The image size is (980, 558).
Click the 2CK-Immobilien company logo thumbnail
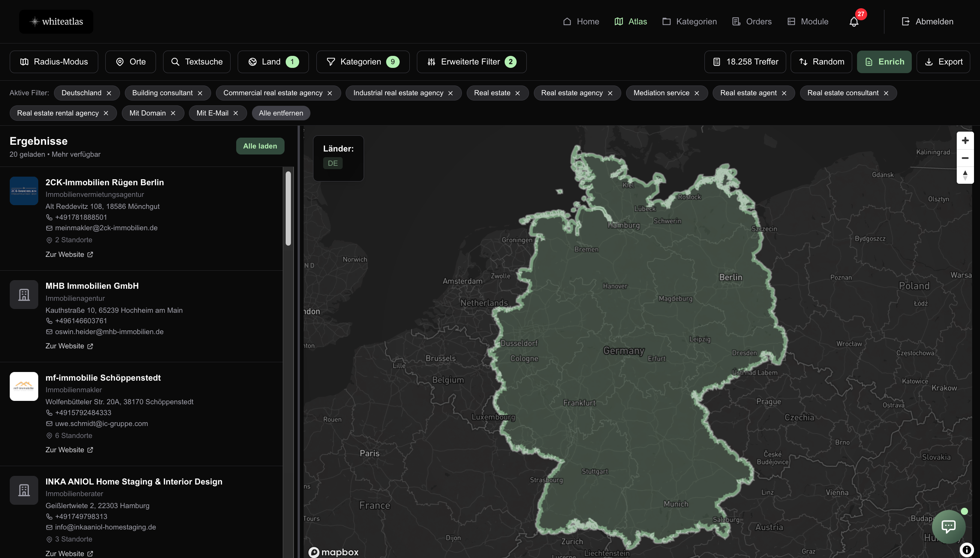point(24,191)
